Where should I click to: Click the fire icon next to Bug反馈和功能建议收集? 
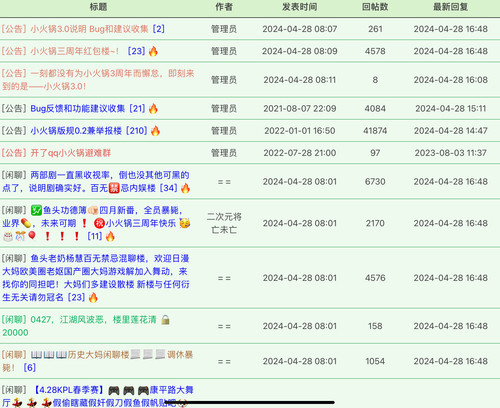pyautogui.click(x=153, y=108)
